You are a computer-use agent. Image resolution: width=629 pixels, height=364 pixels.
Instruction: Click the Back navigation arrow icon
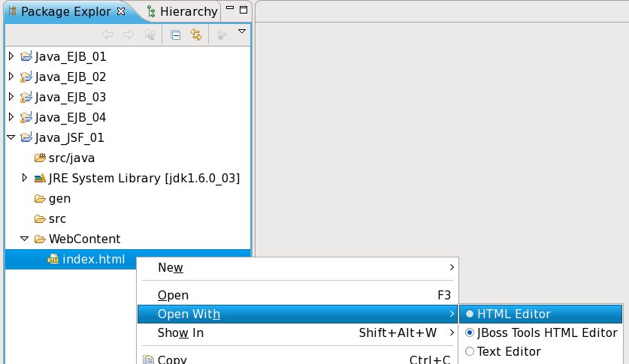click(107, 35)
